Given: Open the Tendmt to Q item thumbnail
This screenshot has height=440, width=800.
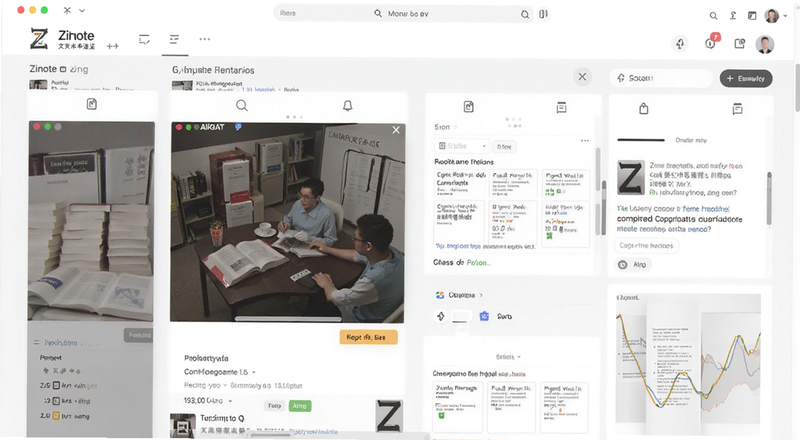Looking at the screenshot, I should click(x=183, y=425).
